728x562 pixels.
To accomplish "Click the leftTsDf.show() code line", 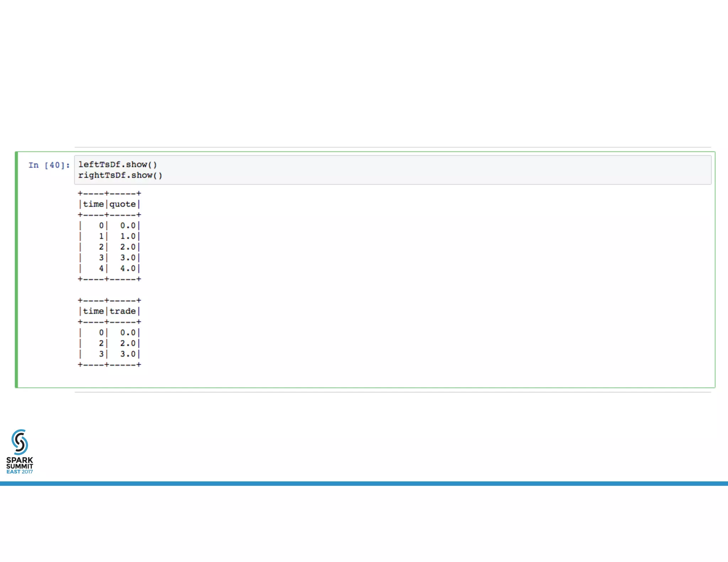I will coord(117,164).
